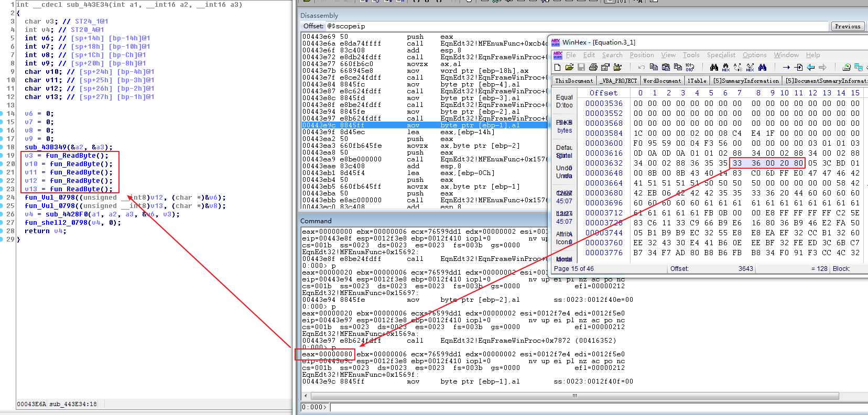Click hex byte 80 at offset 00003632 column 11
The height and width of the screenshot is (415, 868).
pos(798,163)
